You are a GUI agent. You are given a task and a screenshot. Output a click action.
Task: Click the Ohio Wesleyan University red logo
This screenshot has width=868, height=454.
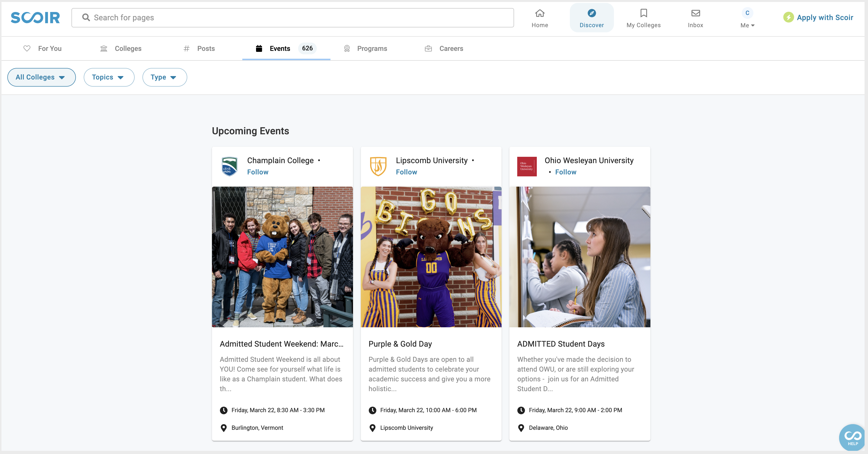point(527,166)
